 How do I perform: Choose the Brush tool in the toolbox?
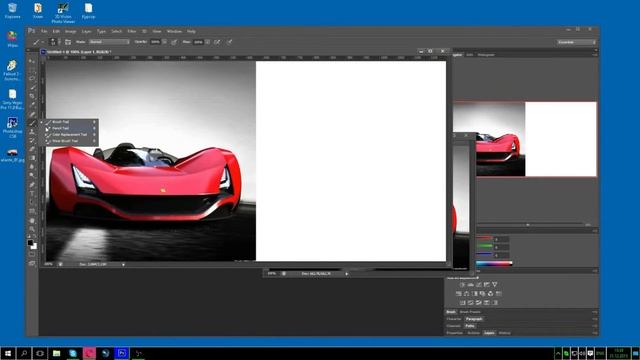(x=32, y=123)
